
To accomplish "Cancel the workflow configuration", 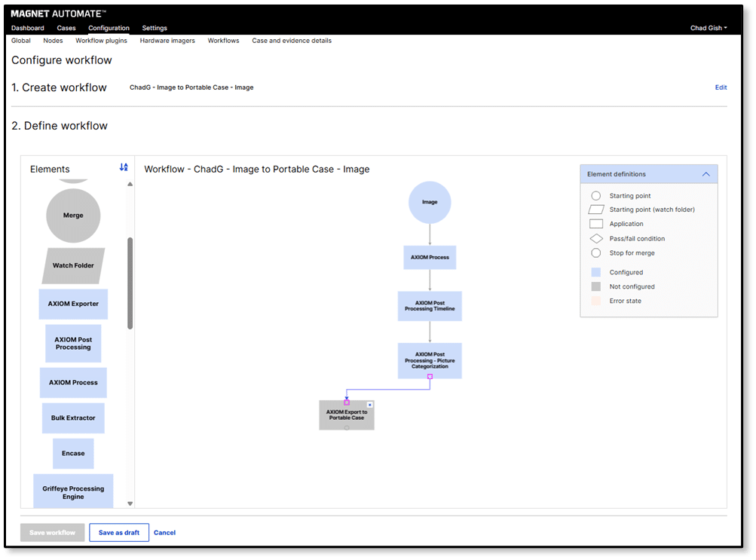I will coord(164,533).
